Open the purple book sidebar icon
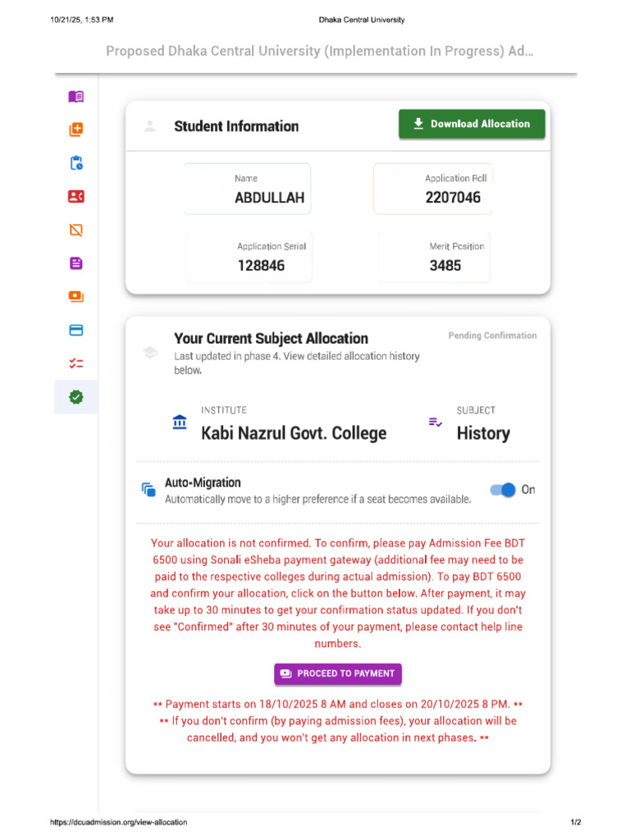The height and width of the screenshot is (840, 630). click(76, 97)
